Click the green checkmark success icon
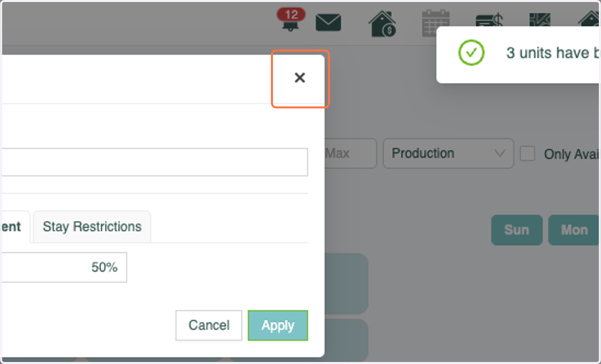The height and width of the screenshot is (364, 601). [x=471, y=53]
